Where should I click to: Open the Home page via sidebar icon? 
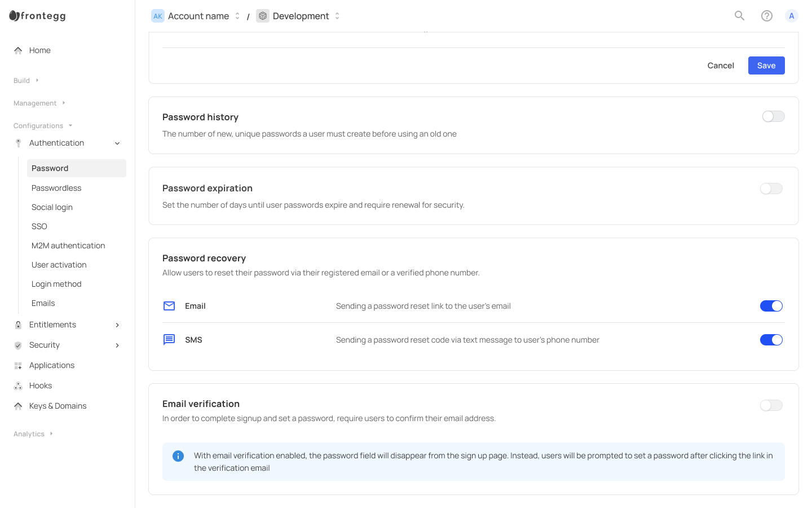point(18,50)
